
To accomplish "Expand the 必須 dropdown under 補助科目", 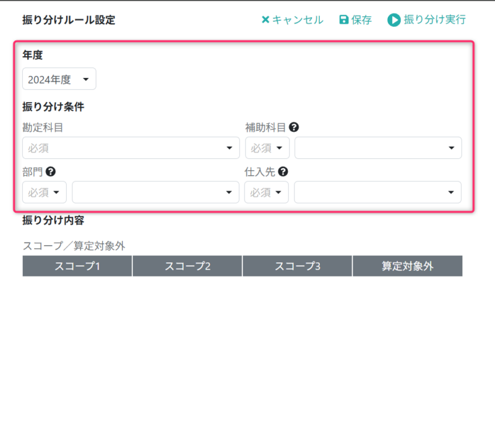I will (x=266, y=148).
